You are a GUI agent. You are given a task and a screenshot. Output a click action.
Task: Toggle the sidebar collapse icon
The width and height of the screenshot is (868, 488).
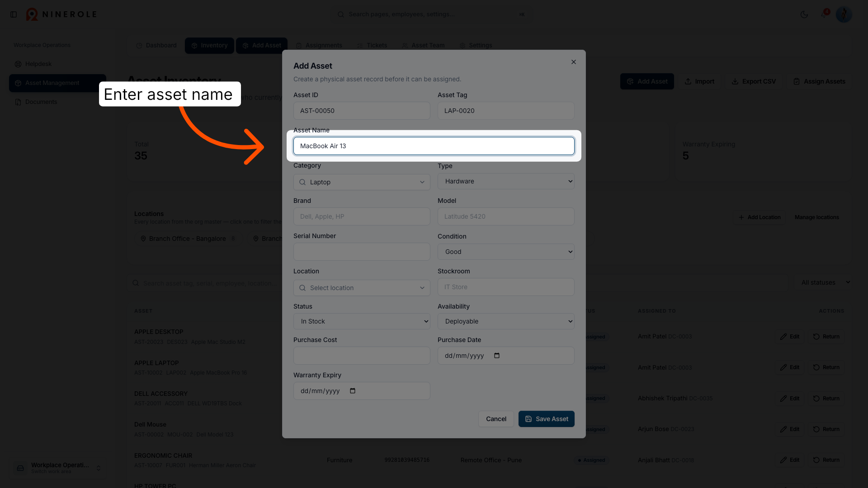14,14
